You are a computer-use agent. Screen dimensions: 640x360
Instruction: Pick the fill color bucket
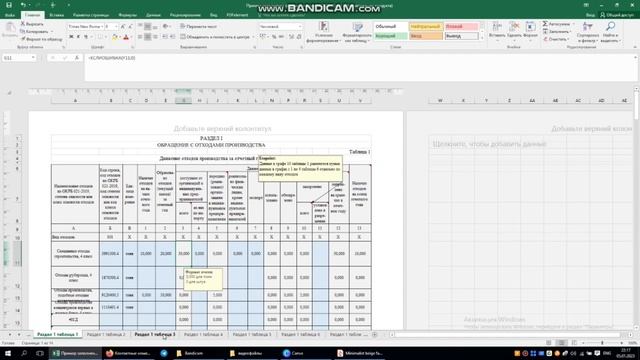(x=114, y=37)
